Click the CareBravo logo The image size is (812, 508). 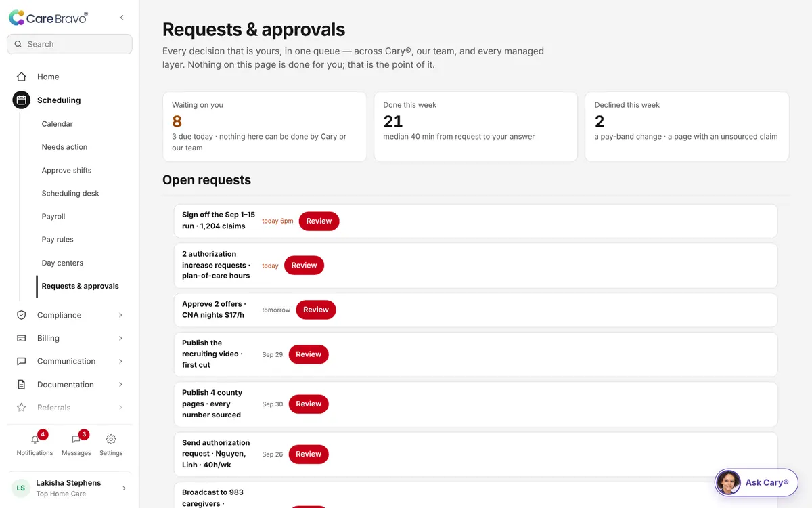(x=48, y=18)
